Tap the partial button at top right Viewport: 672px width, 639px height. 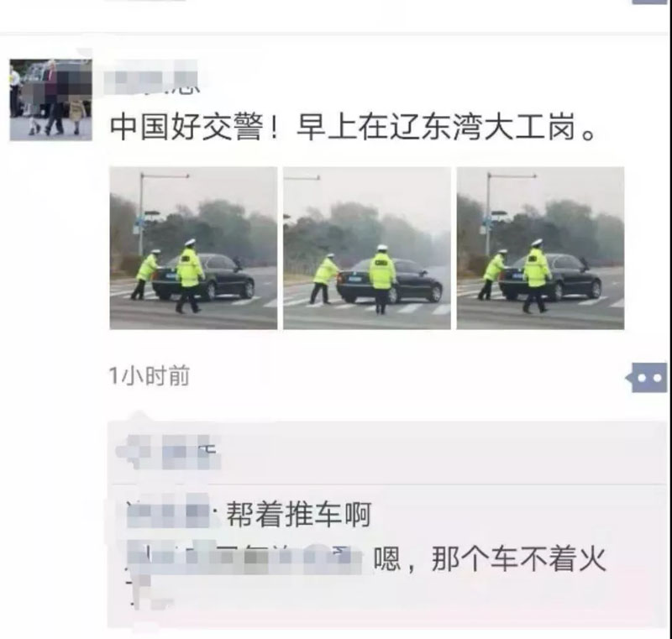click(650, 2)
